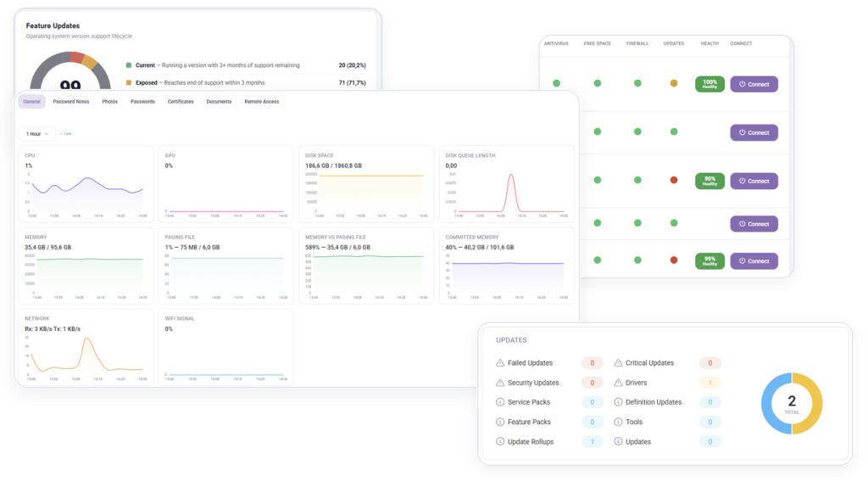Click the CPU usage chart
Screen dimensions: 868x487
86,194
